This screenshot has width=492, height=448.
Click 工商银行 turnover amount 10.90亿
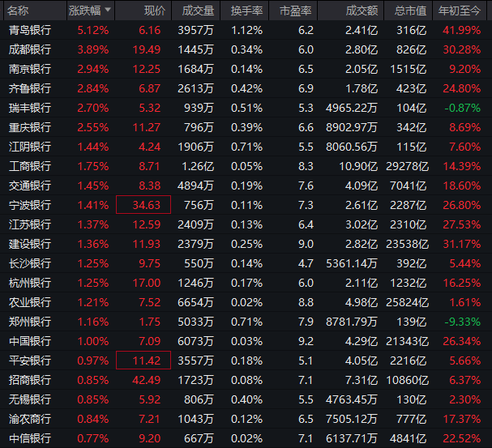click(358, 166)
